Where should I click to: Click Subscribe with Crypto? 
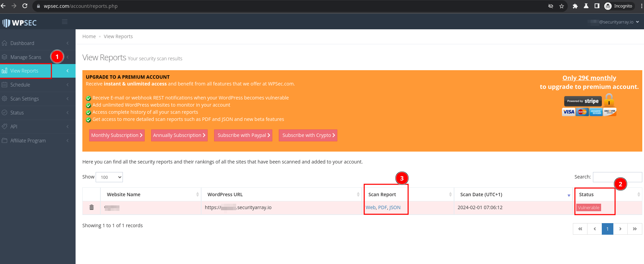point(308,135)
